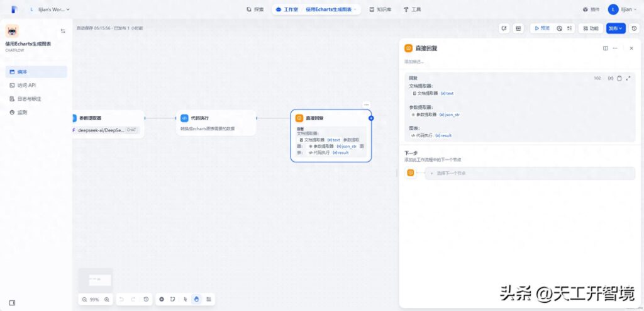Select the hand pan mode tool
This screenshot has width=644, height=311.
(x=196, y=299)
